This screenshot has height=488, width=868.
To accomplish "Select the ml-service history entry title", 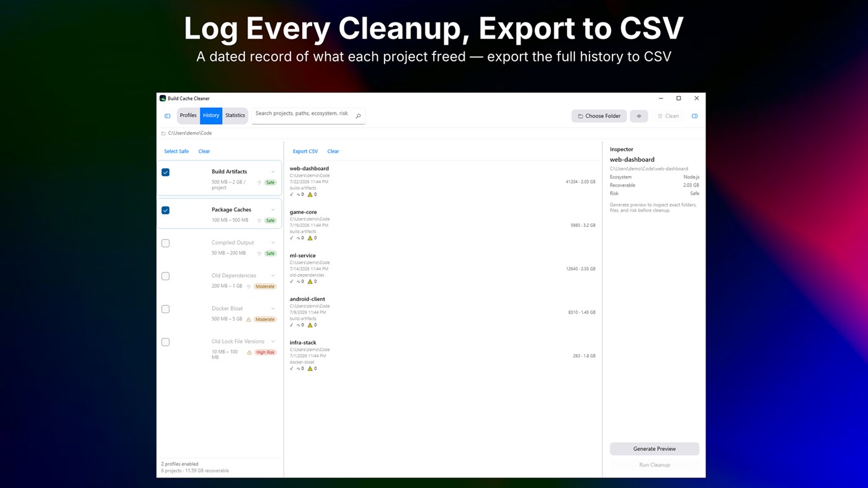I will pos(303,255).
